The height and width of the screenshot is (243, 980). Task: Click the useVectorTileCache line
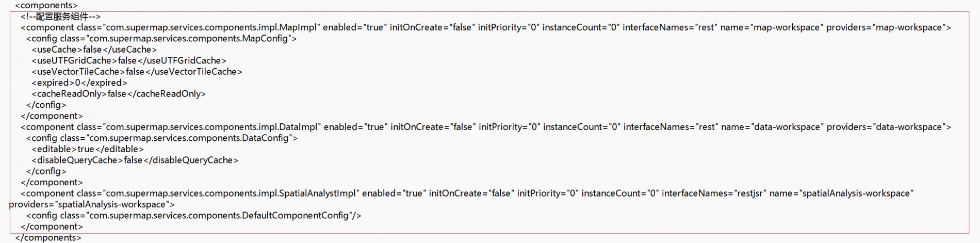(x=137, y=72)
